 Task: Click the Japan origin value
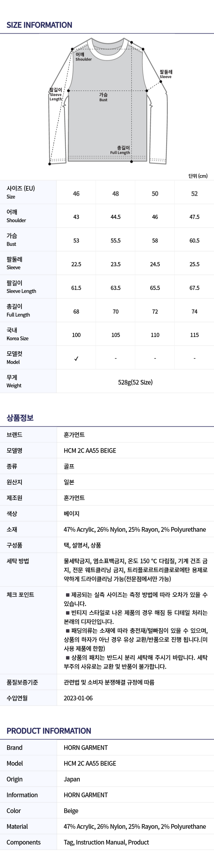point(72,779)
